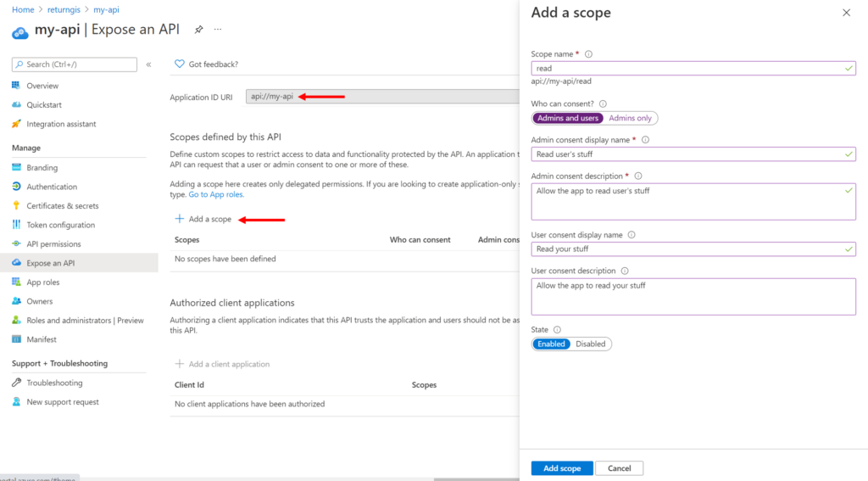Pin the my-api page with pin icon

(x=198, y=30)
